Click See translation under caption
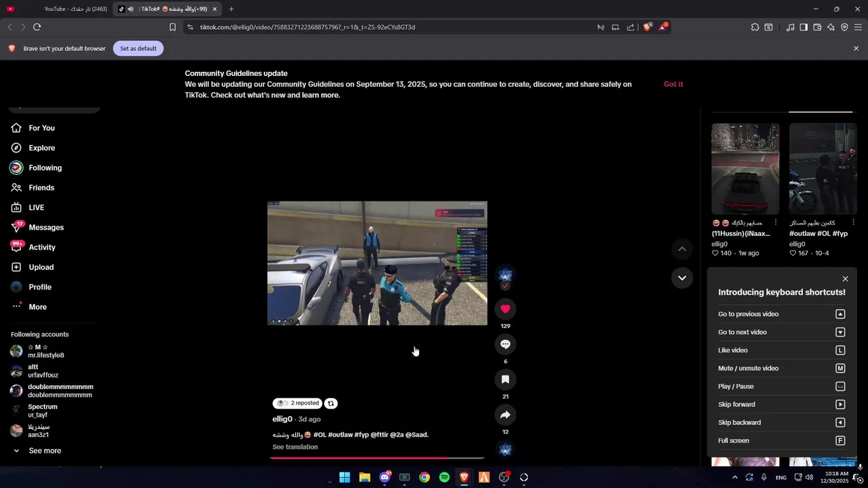 (295, 447)
